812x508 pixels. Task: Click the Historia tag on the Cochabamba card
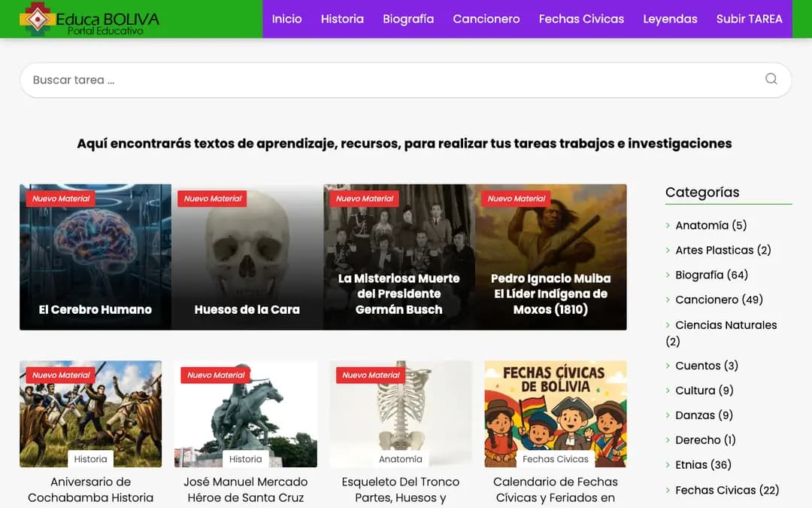[91, 459]
